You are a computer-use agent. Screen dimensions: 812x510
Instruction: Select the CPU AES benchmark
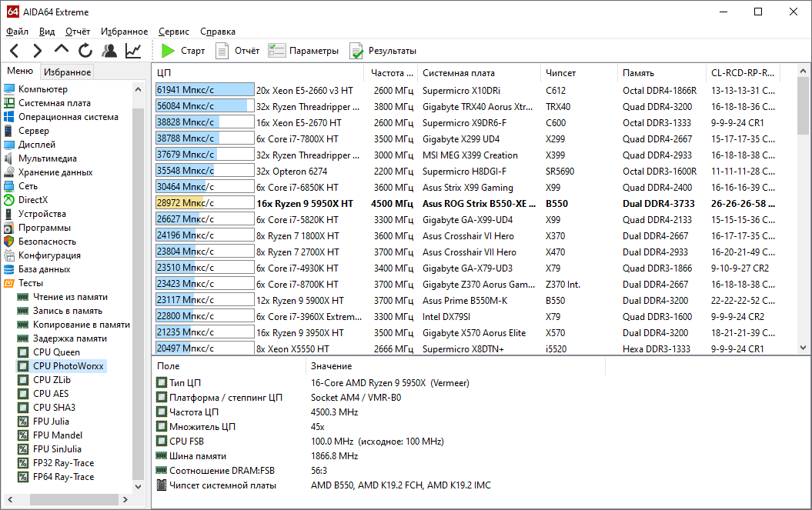coord(51,394)
